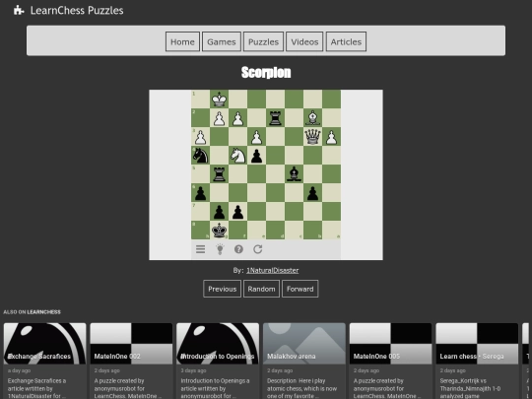Viewport: 532px width, 399px height.
Task: Select the white pawn on e3
Action: pos(256,137)
